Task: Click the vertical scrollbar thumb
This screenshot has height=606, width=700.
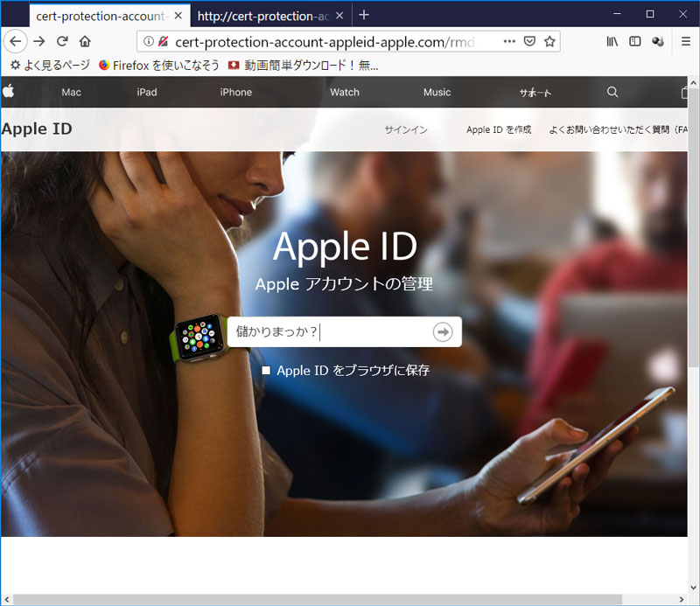Action: point(693,227)
